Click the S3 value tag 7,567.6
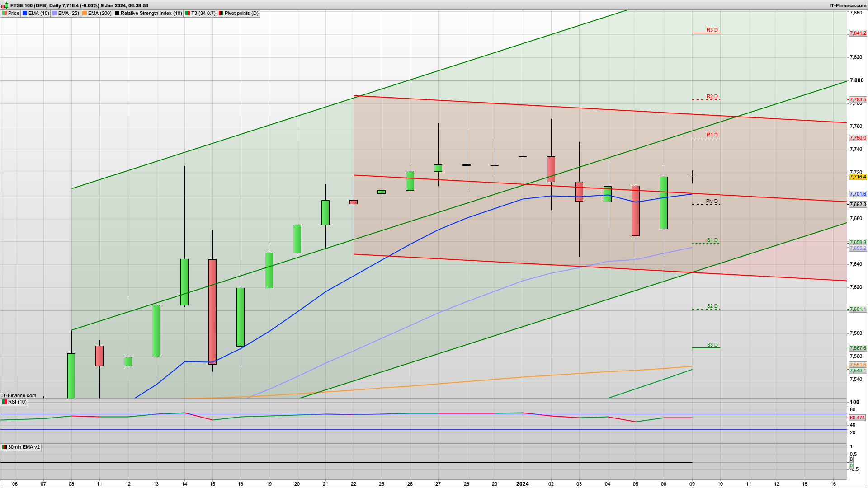Image resolution: width=868 pixels, height=488 pixels. coord(858,348)
